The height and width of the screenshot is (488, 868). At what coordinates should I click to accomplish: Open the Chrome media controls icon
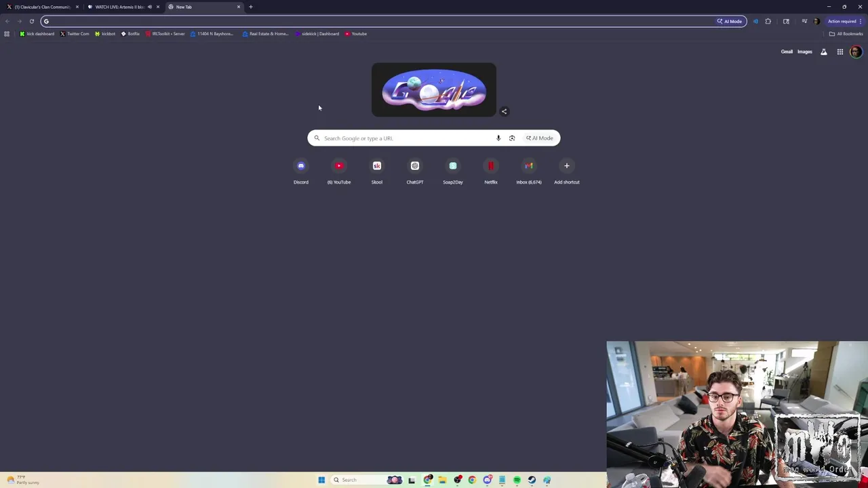pyautogui.click(x=805, y=21)
